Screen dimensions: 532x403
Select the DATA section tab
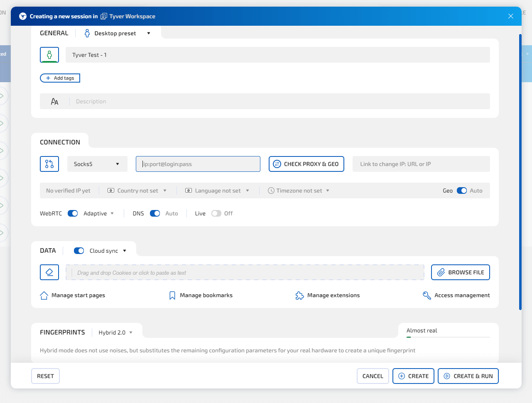point(48,251)
